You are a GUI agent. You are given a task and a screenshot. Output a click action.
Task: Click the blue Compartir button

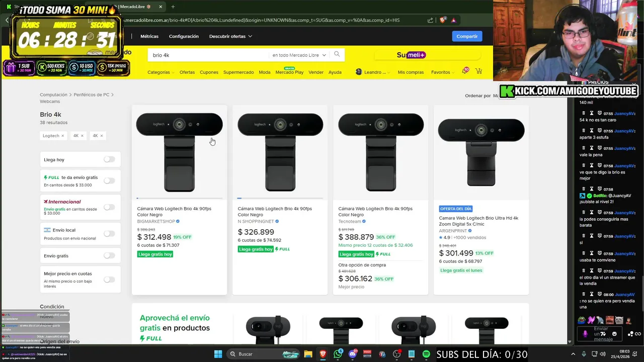467,36
